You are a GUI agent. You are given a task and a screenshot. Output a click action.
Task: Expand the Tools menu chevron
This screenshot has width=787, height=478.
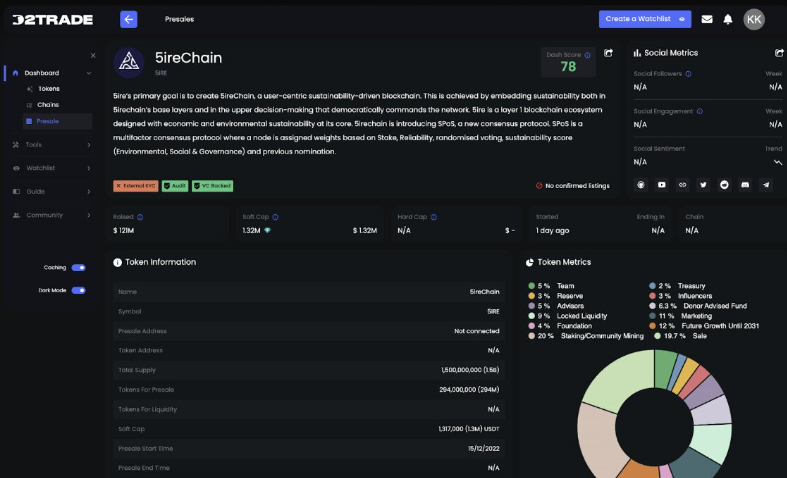tap(89, 145)
